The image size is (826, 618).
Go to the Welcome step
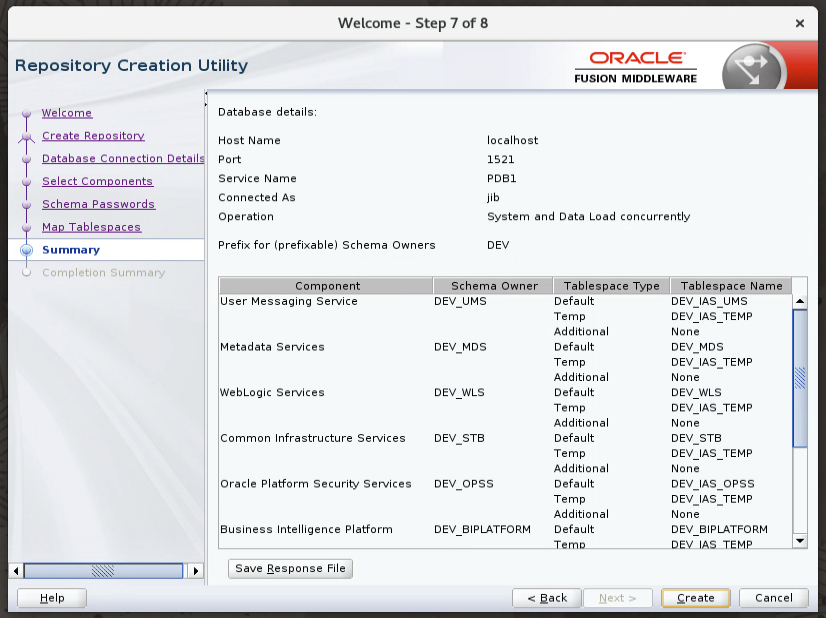67,113
